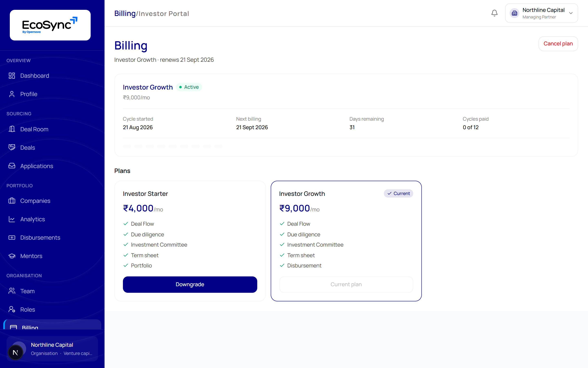The image size is (588, 368).
Task: Click first segment of cycle progress bar
Action: [127, 146]
